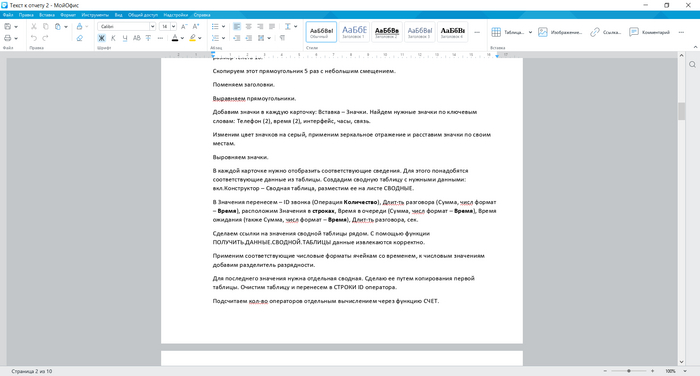Click the font color black swatch

pyautogui.click(x=175, y=38)
